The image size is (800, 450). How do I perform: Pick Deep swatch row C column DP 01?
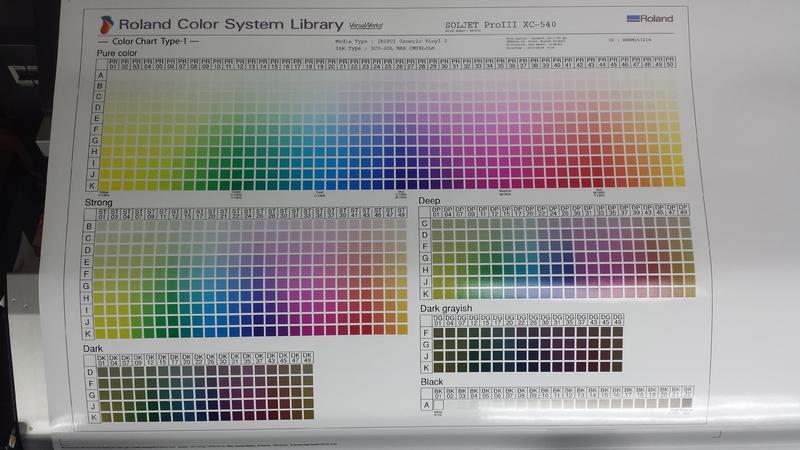(437, 223)
